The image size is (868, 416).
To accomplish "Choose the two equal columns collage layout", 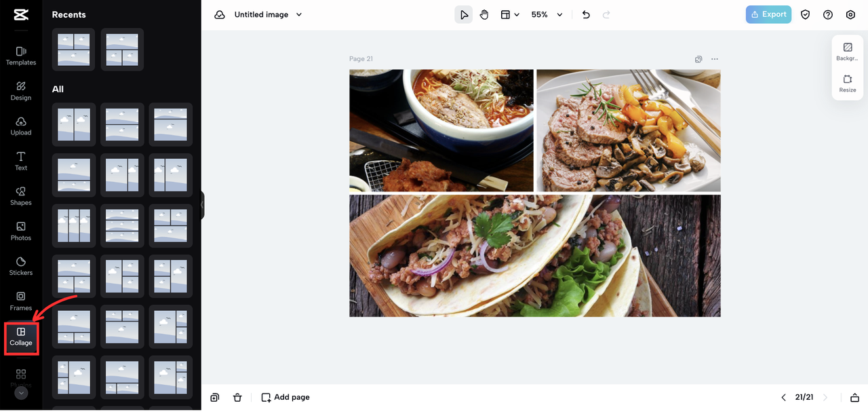I will (74, 124).
